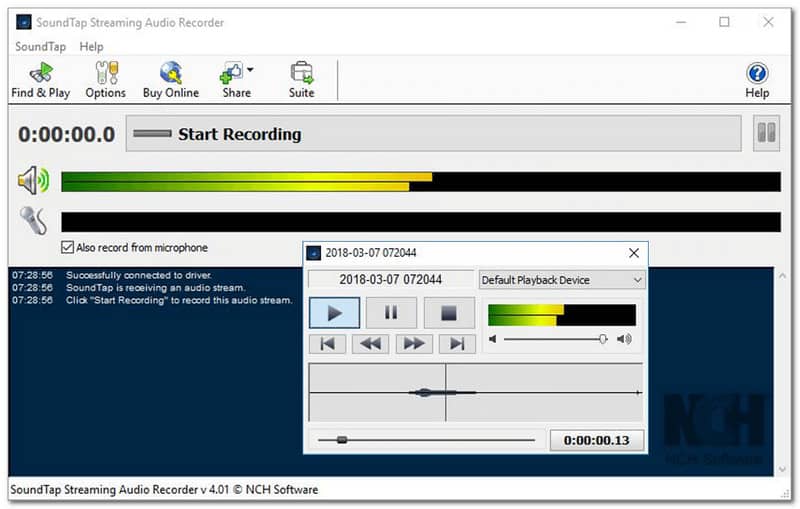Rewind the recording in the player
800x509 pixels.
(370, 344)
